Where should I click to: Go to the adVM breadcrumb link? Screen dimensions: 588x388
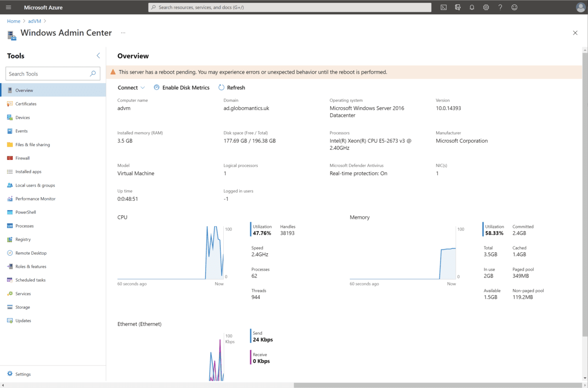tap(34, 21)
